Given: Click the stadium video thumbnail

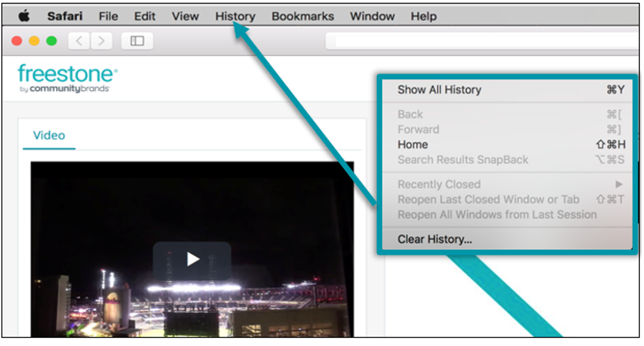Looking at the screenshot, I should point(192,249).
